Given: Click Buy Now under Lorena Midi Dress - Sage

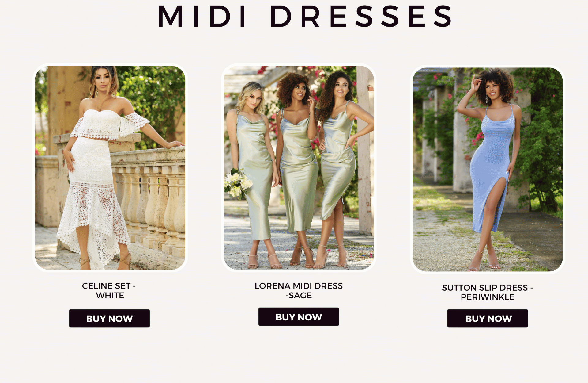Looking at the screenshot, I should [299, 317].
